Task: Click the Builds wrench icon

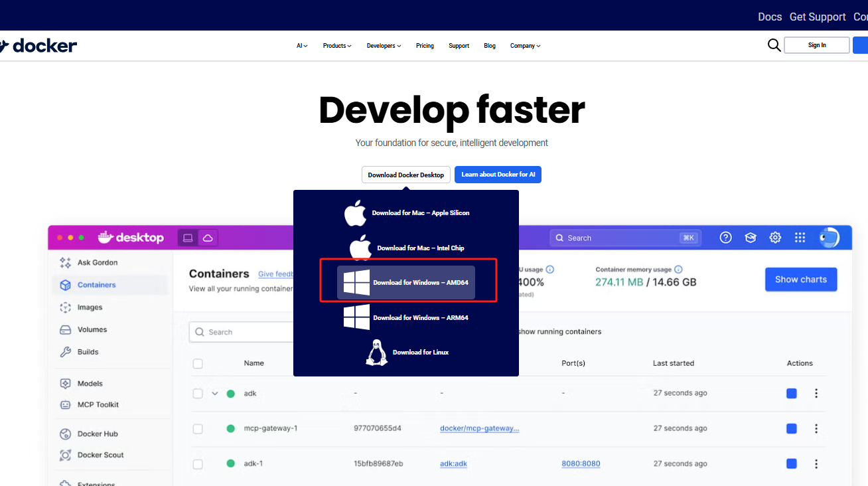Action: 65,352
